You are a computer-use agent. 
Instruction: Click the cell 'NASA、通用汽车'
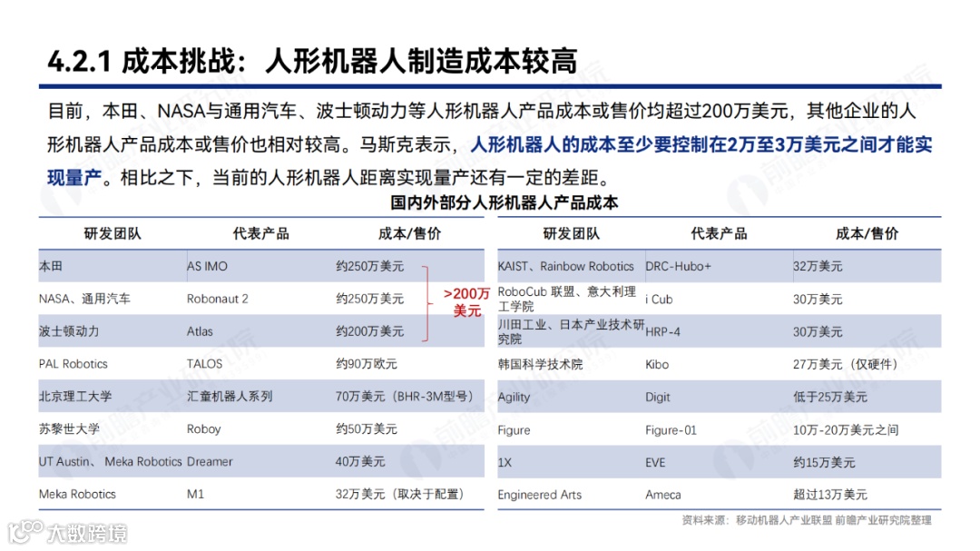[x=84, y=299]
